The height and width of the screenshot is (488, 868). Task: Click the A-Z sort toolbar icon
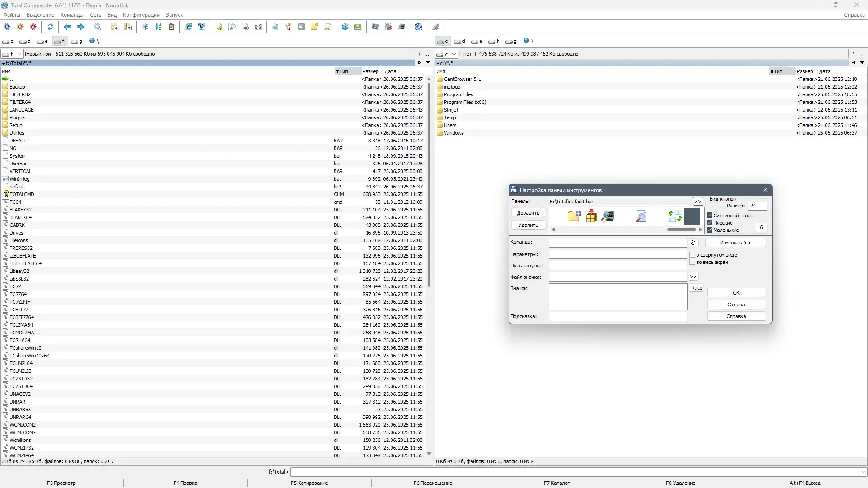(x=158, y=27)
